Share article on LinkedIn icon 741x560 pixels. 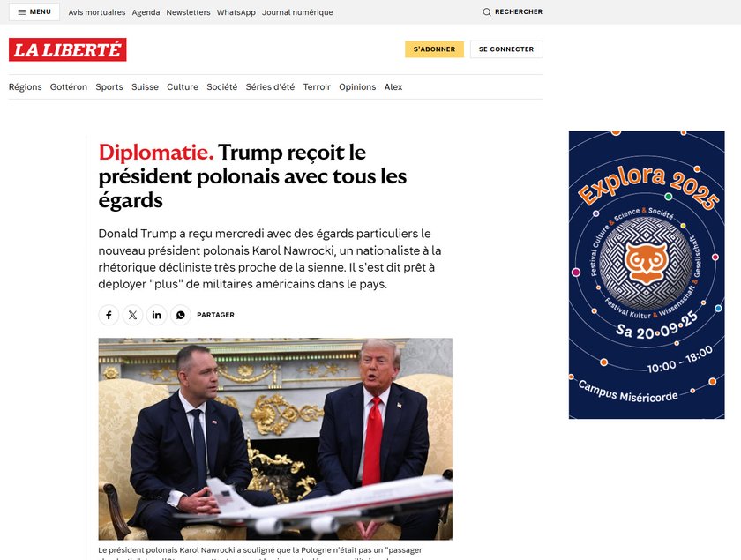point(156,315)
